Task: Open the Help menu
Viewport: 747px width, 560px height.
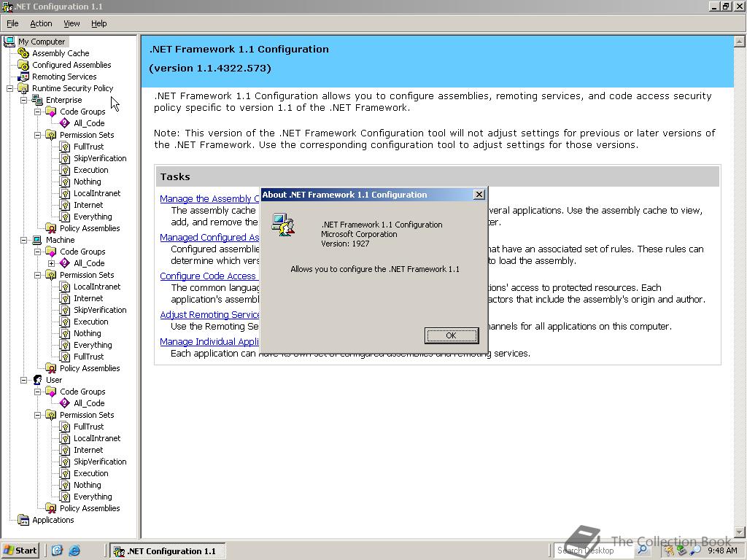Action: pyautogui.click(x=99, y=23)
